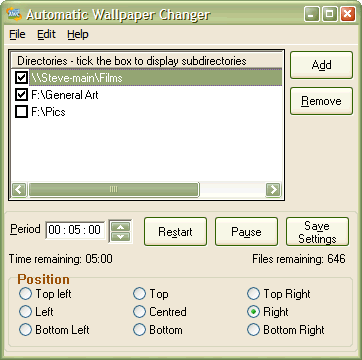Viewport: 362px width, 360px height.
Task: Click the Save Settings button
Action: coord(317,232)
